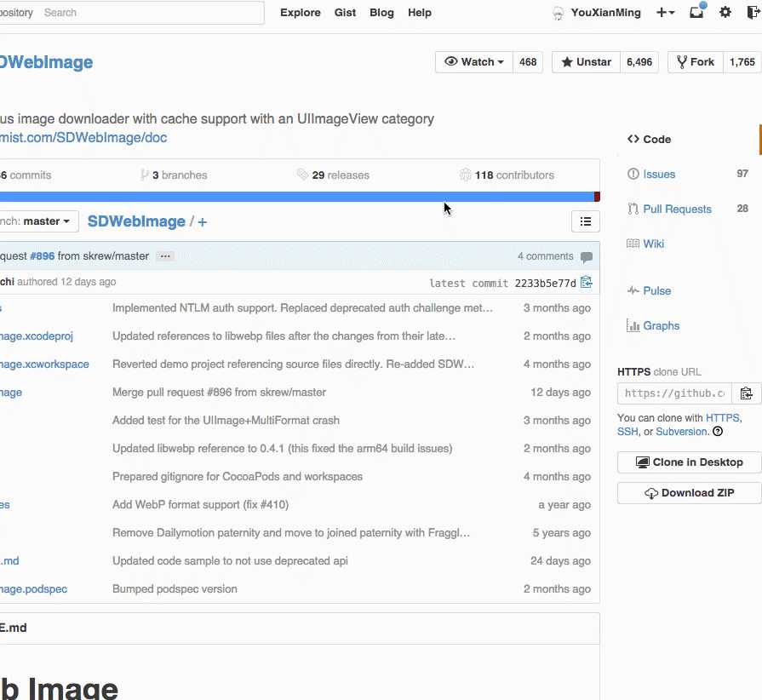View the 6,496 stargazers count
Image resolution: width=762 pixels, height=700 pixels.
point(639,61)
